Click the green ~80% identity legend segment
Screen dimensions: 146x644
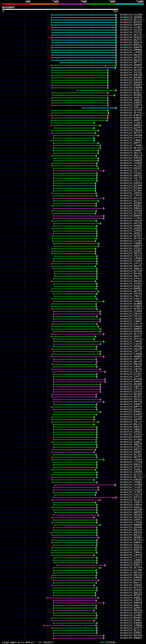(101, 4)
